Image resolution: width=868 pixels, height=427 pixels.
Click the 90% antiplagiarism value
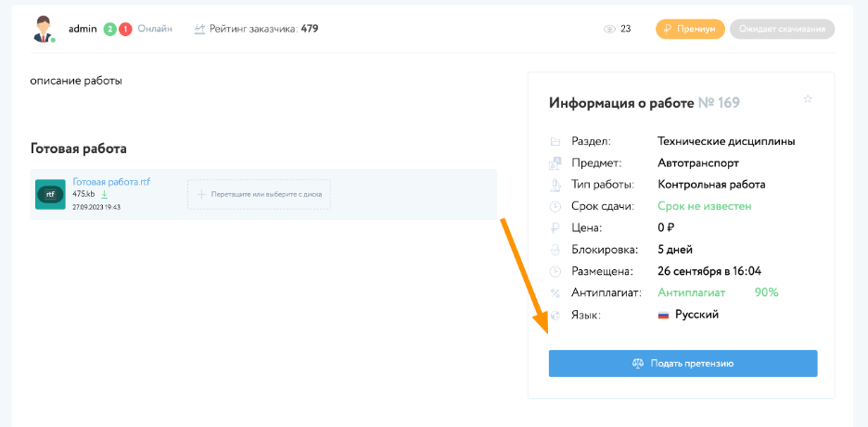[766, 292]
